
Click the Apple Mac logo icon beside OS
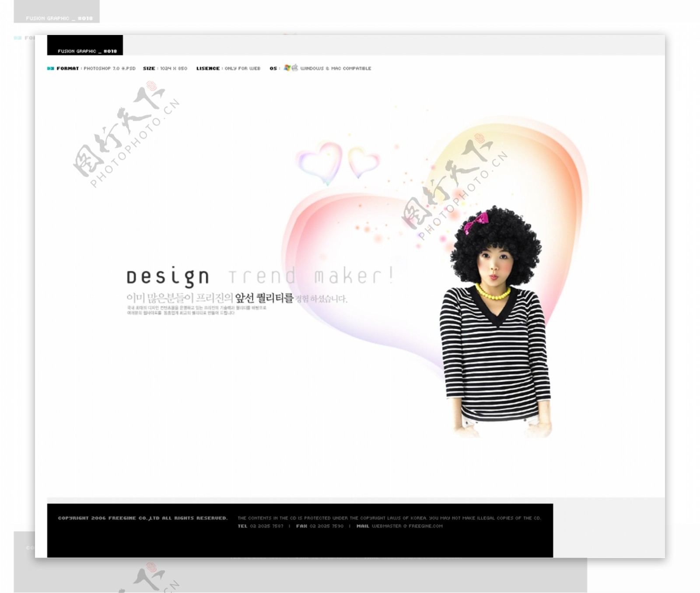click(x=295, y=68)
